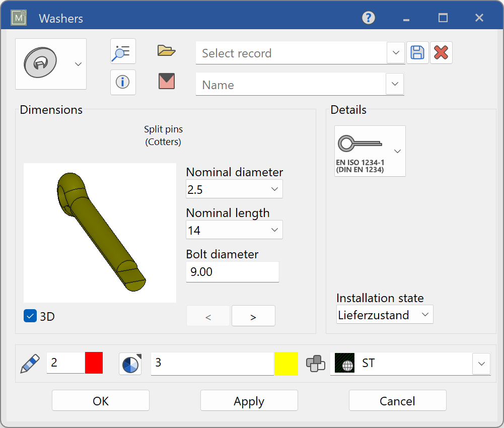504x428 pixels.
Task: Click the envelope mail icon
Action: tap(166, 82)
